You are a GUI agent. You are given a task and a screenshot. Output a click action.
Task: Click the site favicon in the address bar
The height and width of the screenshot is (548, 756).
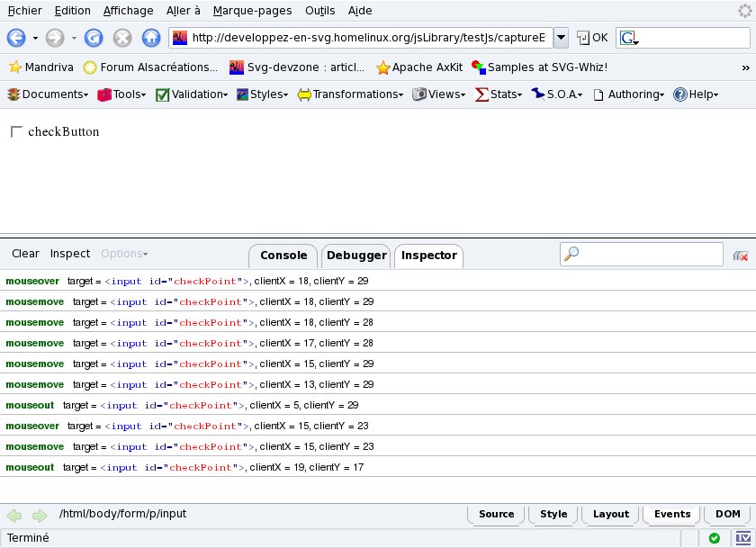tap(180, 38)
